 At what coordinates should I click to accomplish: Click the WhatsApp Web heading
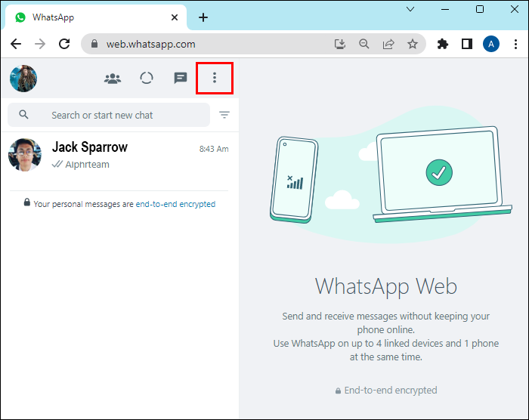tap(386, 286)
